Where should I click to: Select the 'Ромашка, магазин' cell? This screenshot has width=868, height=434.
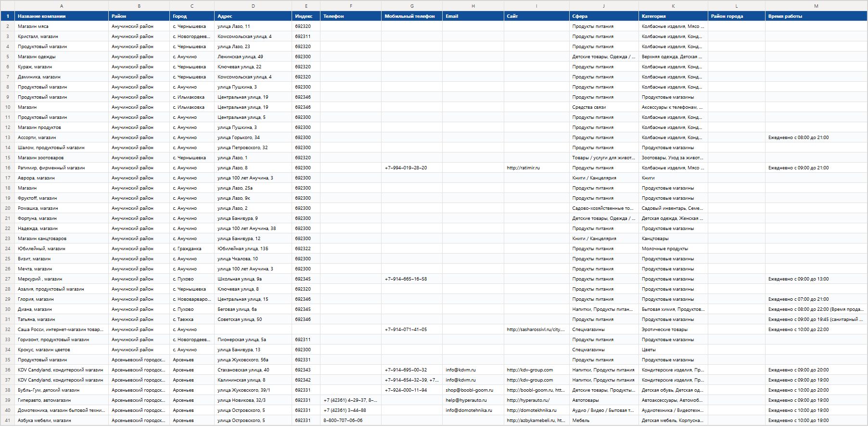click(x=62, y=208)
